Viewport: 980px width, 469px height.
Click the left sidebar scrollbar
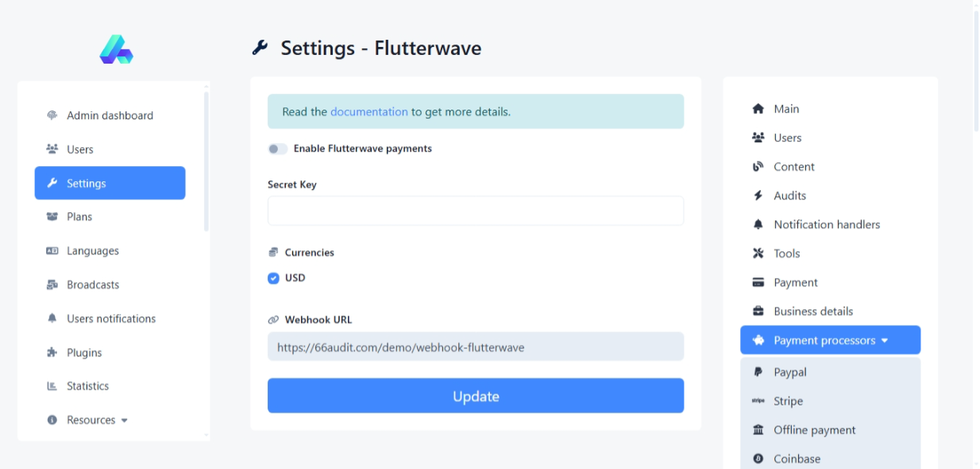[x=206, y=159]
